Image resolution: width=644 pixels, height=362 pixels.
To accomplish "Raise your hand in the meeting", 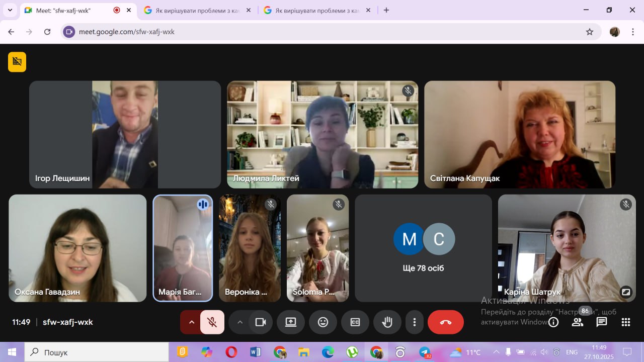I will pos(387,322).
